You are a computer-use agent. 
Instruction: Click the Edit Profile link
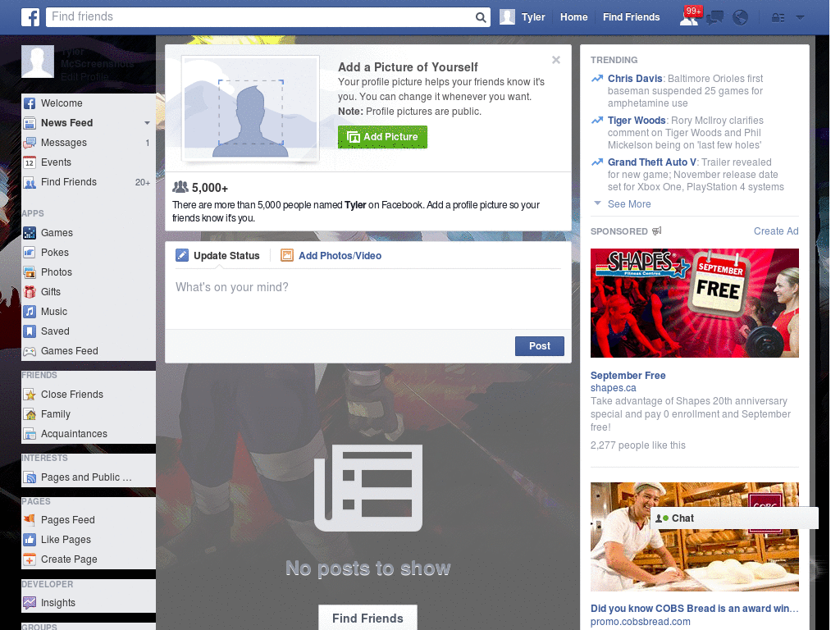pyautogui.click(x=84, y=76)
